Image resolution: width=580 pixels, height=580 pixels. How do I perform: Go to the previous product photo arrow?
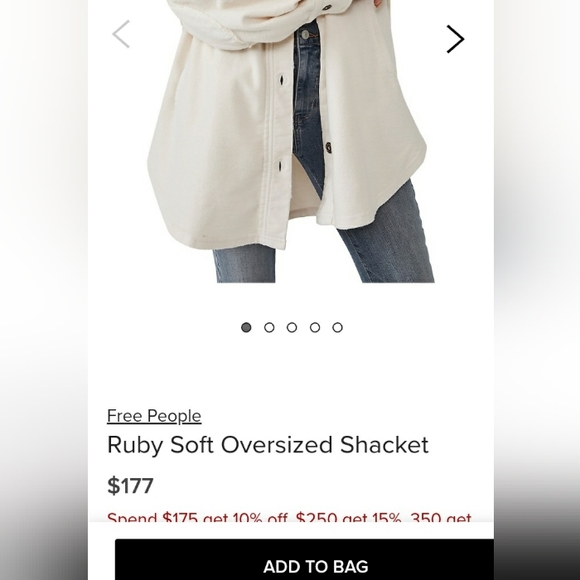pyautogui.click(x=121, y=34)
